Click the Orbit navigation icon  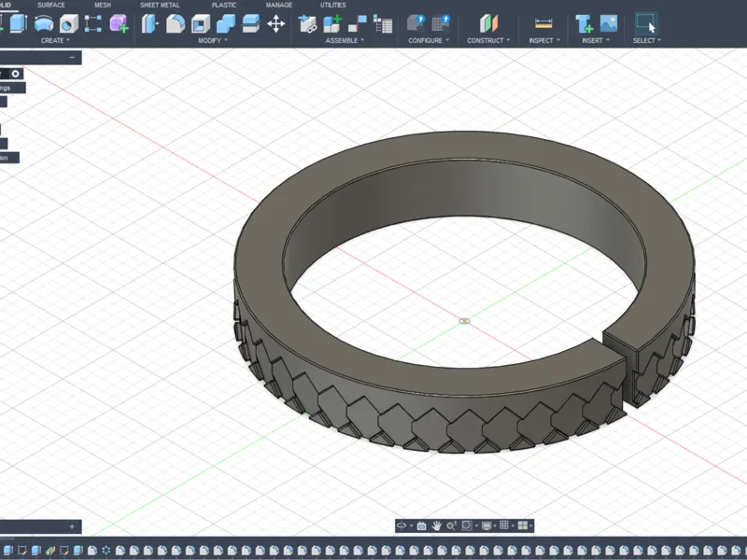402,525
